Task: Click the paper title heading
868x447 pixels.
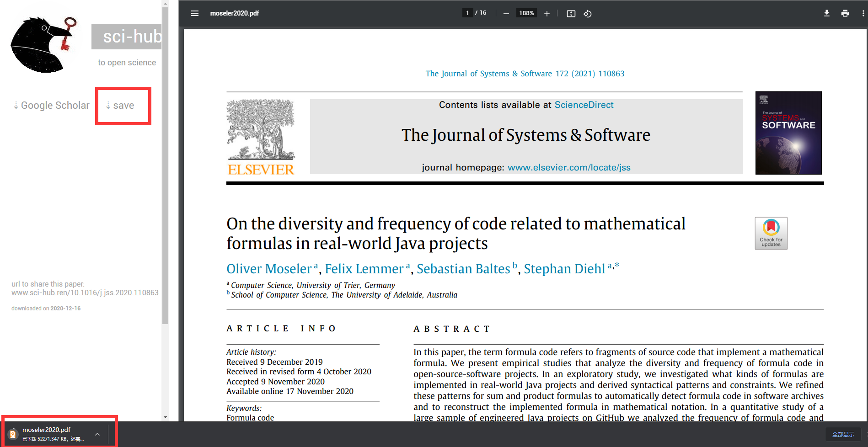Action: click(x=456, y=233)
